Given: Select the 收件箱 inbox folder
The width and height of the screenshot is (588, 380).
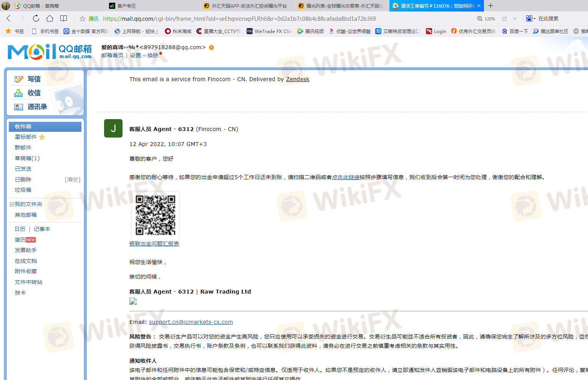Looking at the screenshot, I should [45, 126].
